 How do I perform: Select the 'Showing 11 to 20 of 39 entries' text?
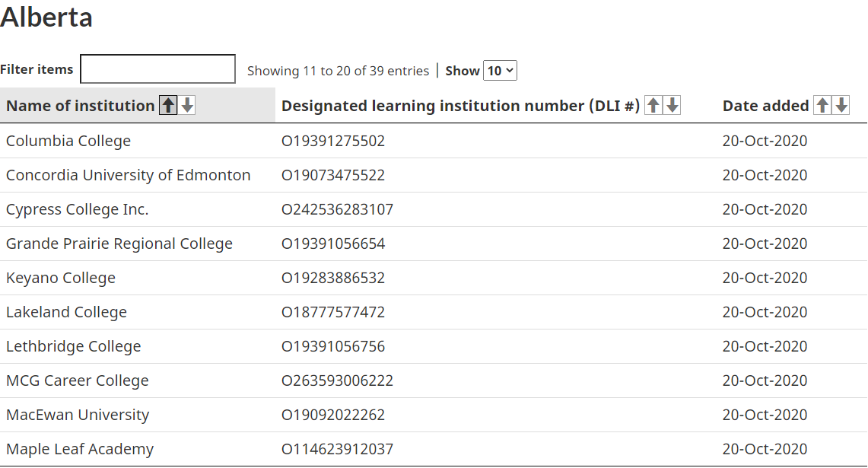click(x=338, y=71)
